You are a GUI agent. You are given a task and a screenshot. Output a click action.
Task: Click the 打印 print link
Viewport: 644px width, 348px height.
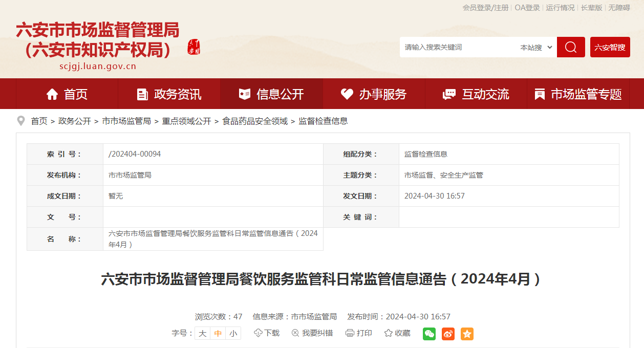coord(364,333)
